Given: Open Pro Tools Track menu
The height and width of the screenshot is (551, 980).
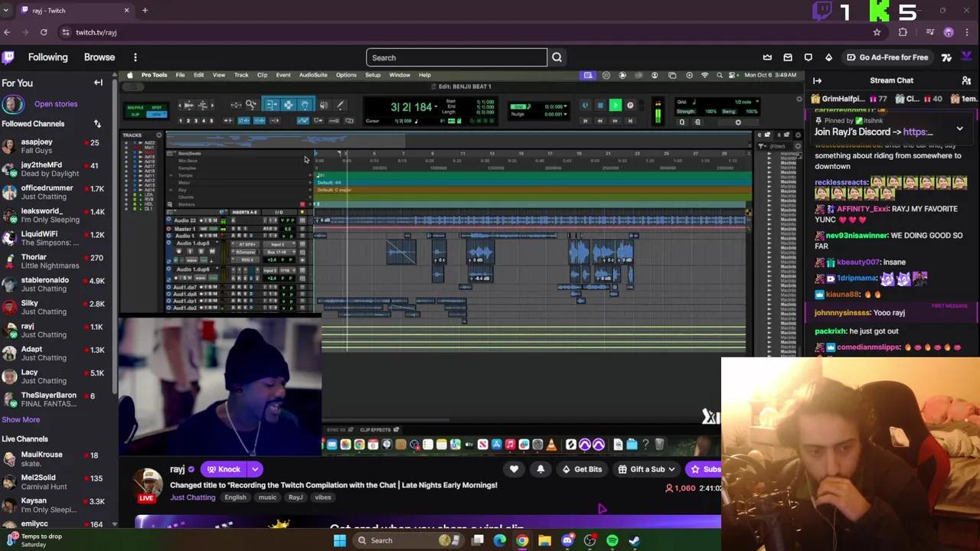Looking at the screenshot, I should [241, 75].
